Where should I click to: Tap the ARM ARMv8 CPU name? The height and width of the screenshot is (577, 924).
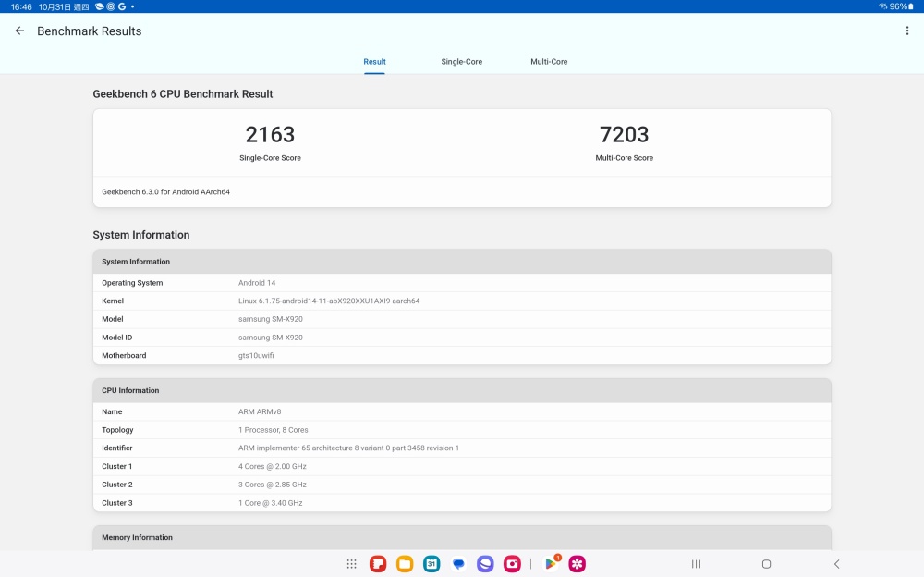(260, 411)
